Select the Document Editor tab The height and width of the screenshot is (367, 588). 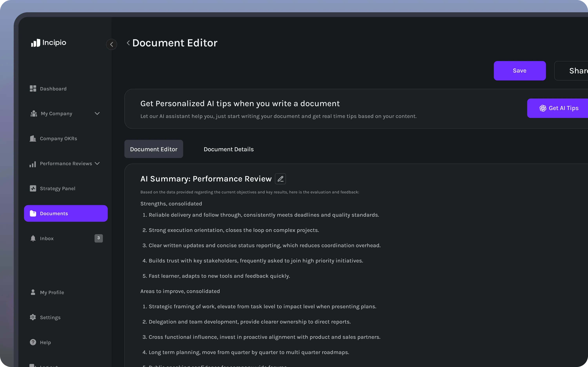coord(153,149)
